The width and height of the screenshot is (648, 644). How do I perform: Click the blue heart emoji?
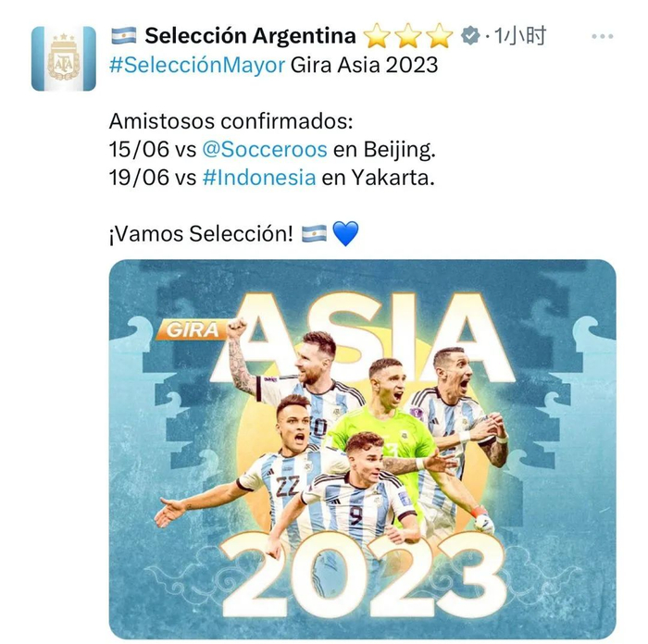tap(345, 233)
